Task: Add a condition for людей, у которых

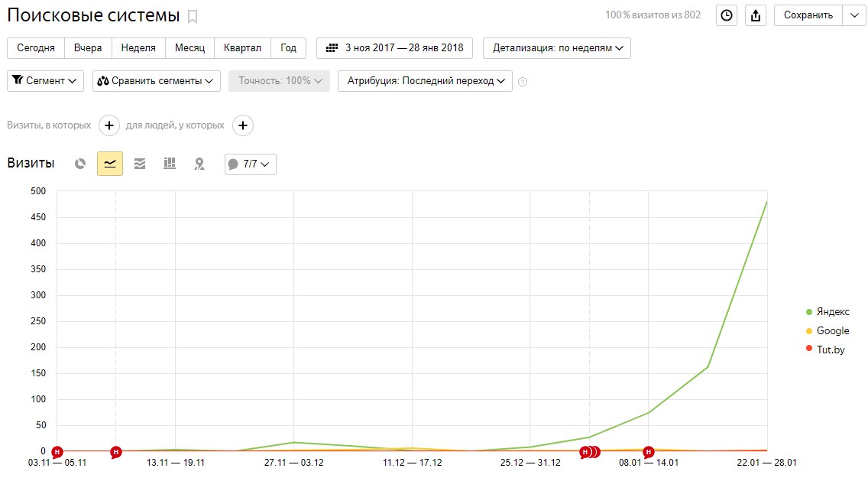Action: click(x=242, y=125)
